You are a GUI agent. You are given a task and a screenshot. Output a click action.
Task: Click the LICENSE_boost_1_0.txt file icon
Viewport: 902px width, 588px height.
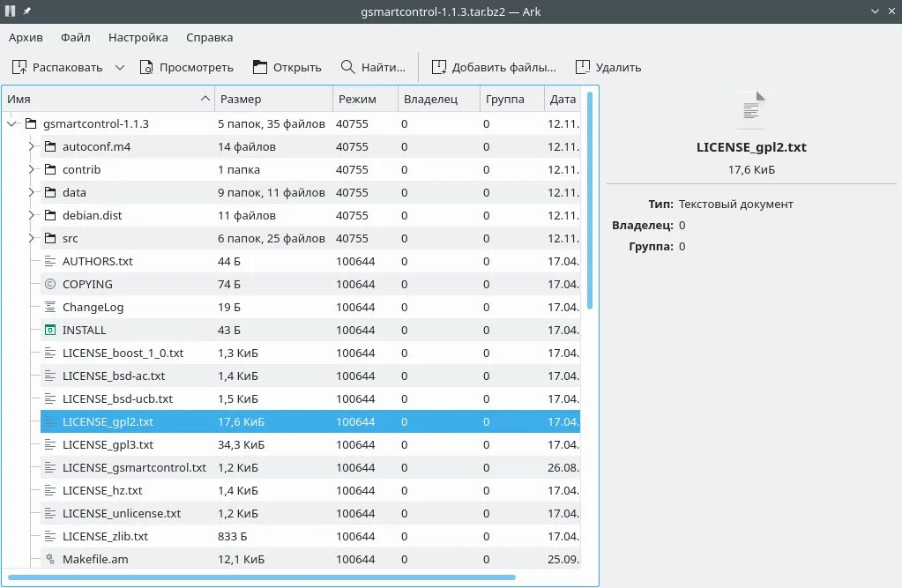(50, 353)
